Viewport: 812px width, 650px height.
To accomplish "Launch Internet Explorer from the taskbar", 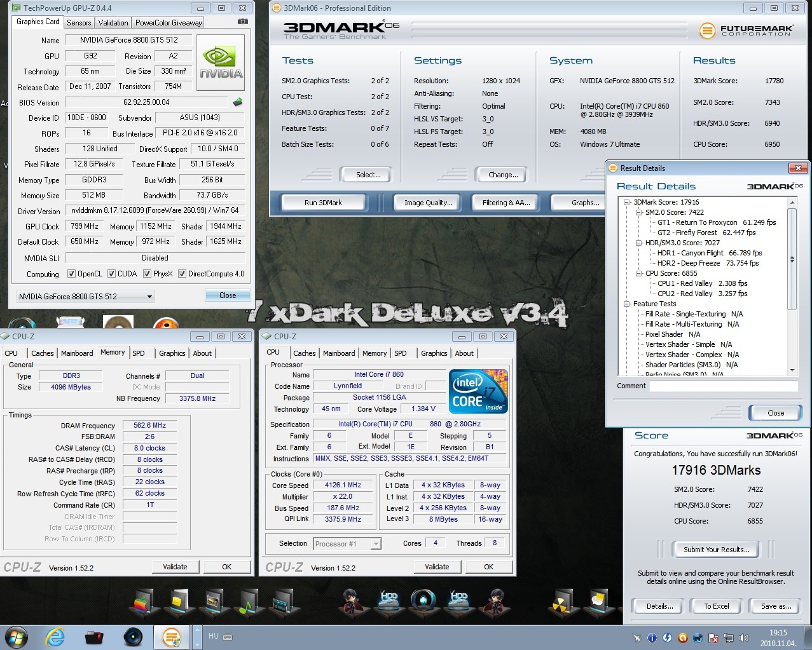I will [x=55, y=637].
